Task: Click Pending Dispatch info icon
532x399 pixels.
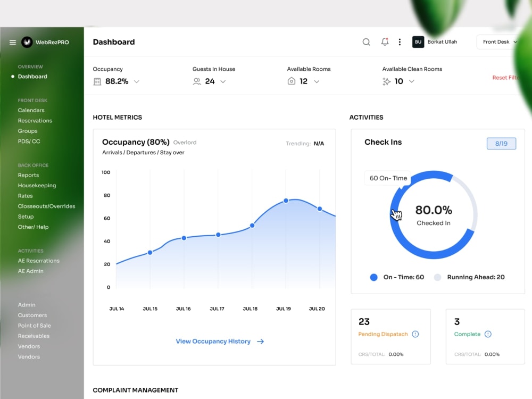Action: click(x=415, y=334)
